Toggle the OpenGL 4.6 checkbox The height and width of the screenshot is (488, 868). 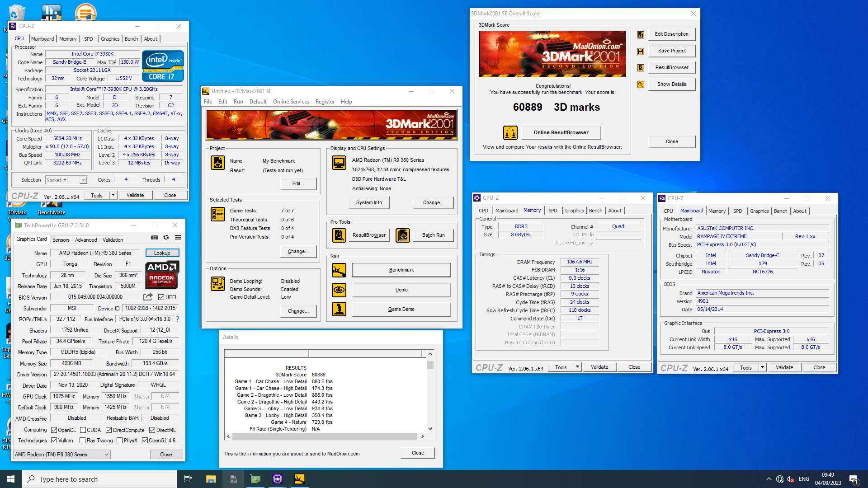point(145,441)
